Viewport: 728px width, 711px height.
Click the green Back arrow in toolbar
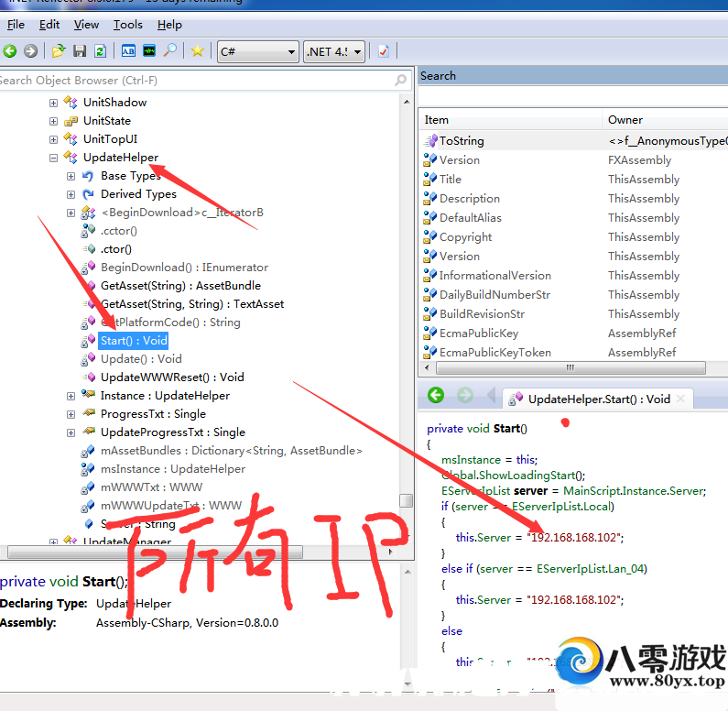coord(10,51)
